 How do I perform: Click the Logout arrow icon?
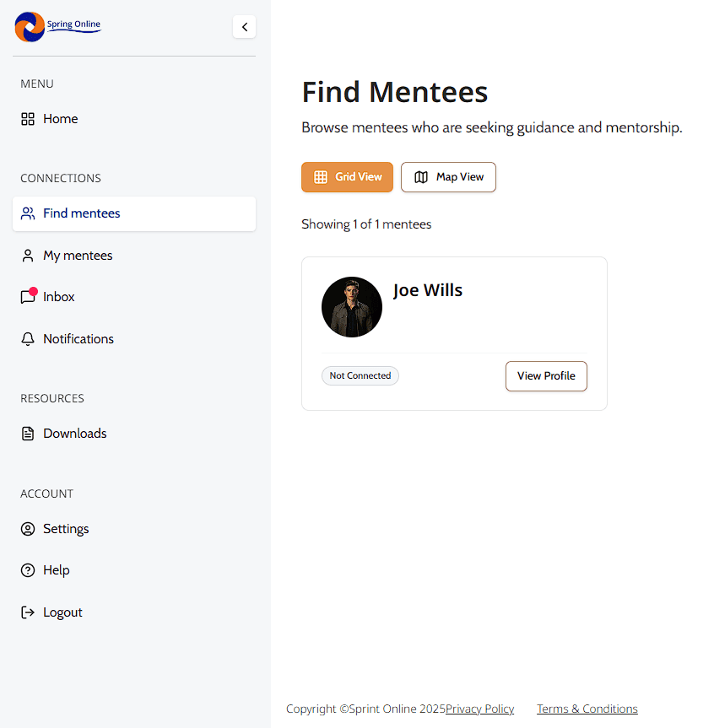(x=28, y=612)
